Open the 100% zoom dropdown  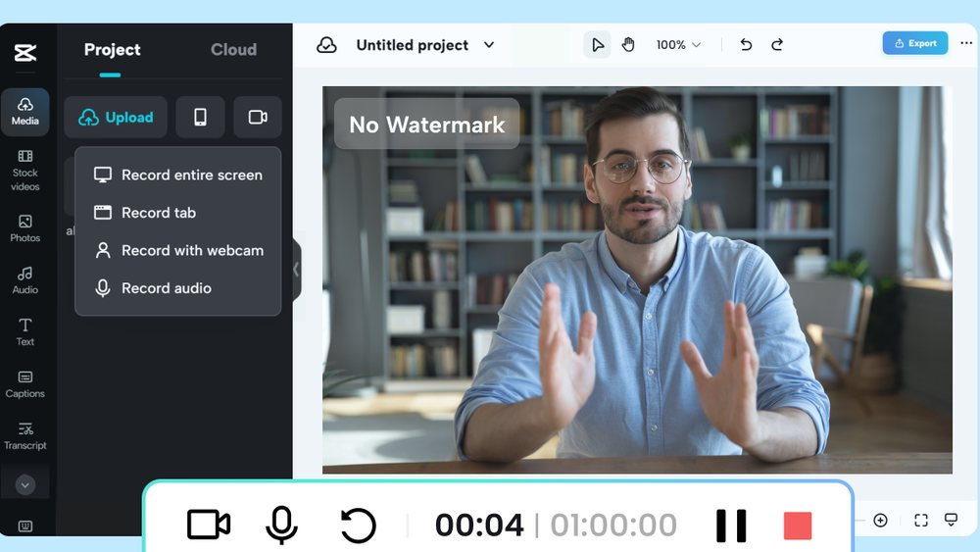click(x=678, y=45)
